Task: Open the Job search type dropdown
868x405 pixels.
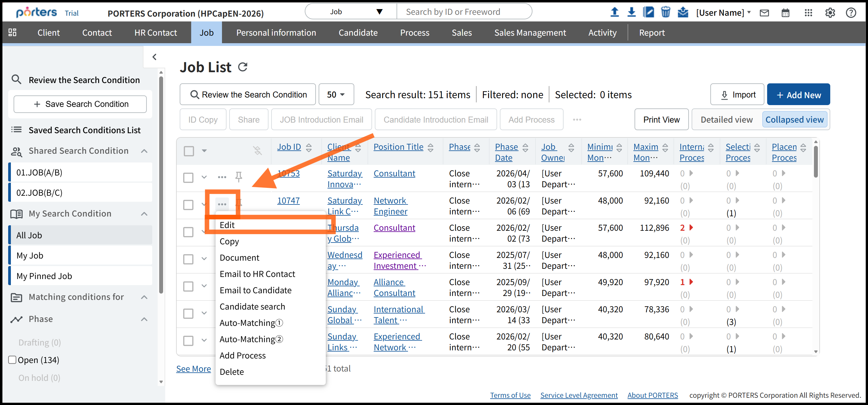Action: point(351,12)
